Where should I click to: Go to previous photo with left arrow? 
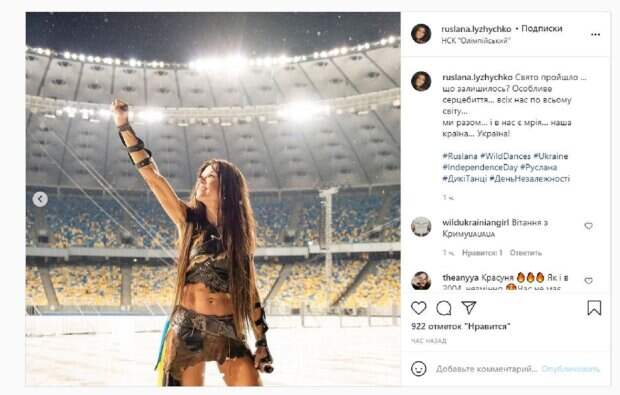coord(40,199)
